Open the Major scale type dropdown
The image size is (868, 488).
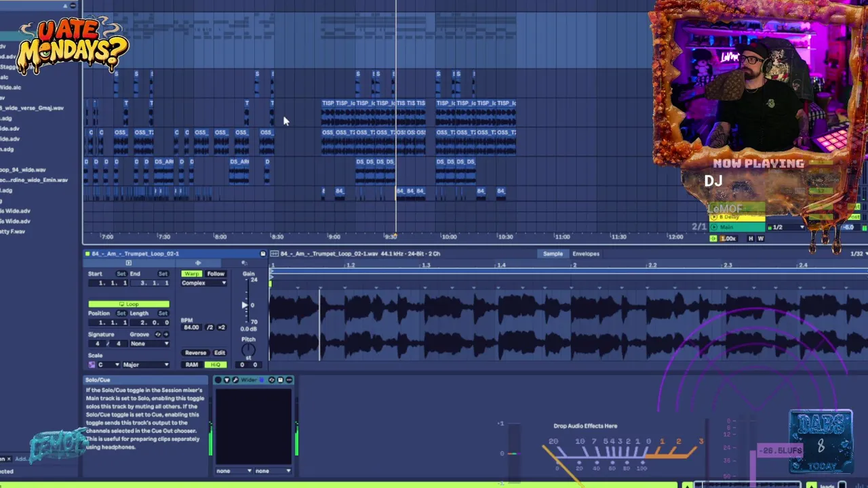(146, 365)
